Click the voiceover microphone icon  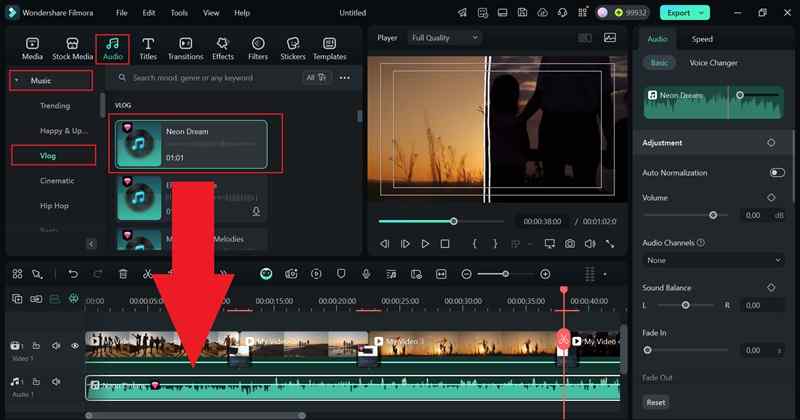(x=366, y=274)
